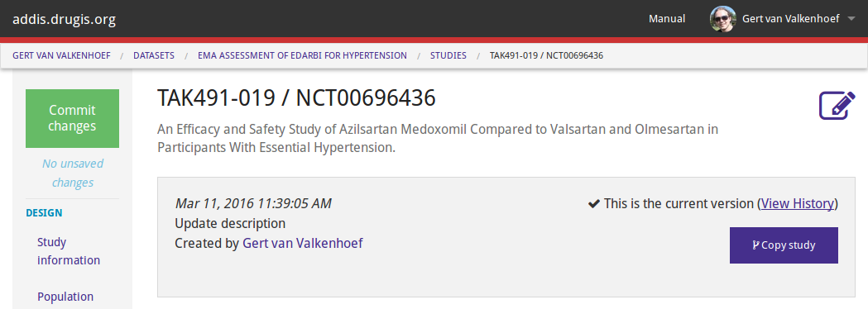Click Commit changes button
868x309 pixels.
coord(72,118)
